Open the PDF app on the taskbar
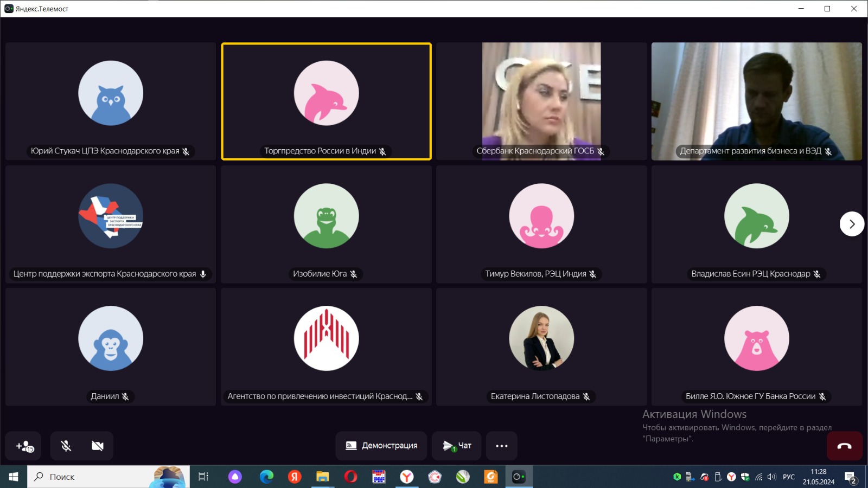 (x=379, y=477)
